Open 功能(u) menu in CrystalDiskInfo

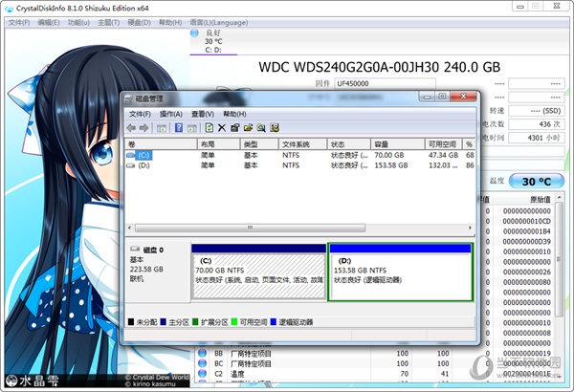[79, 23]
